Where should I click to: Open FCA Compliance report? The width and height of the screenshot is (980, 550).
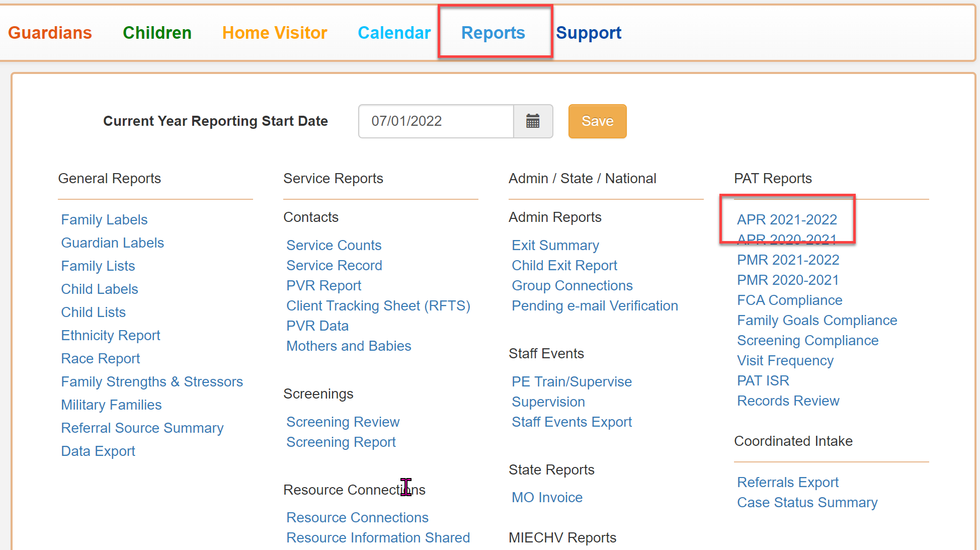pos(790,300)
